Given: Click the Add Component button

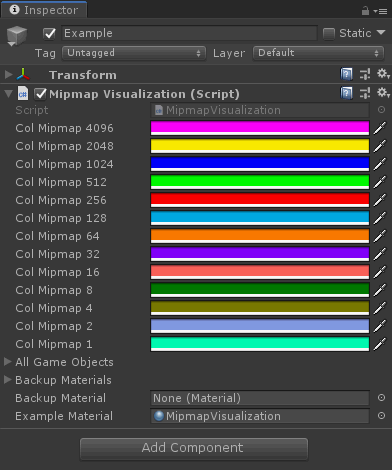Looking at the screenshot, I should coord(194,449).
